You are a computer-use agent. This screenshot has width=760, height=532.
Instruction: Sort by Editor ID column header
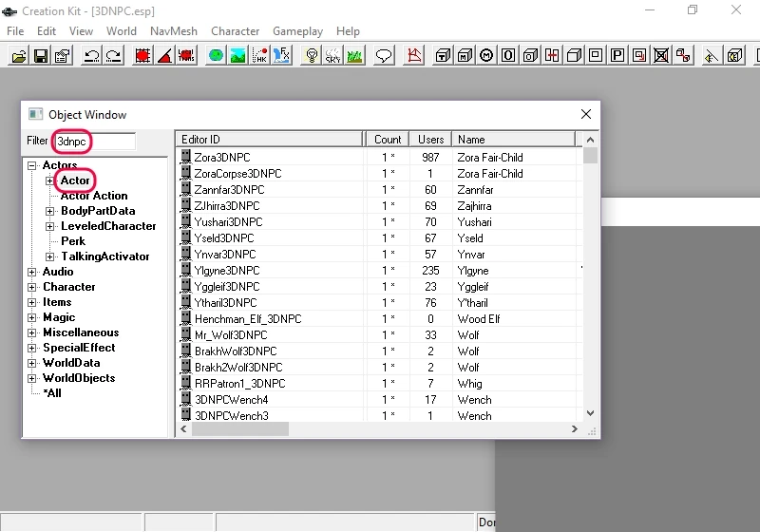click(269, 140)
